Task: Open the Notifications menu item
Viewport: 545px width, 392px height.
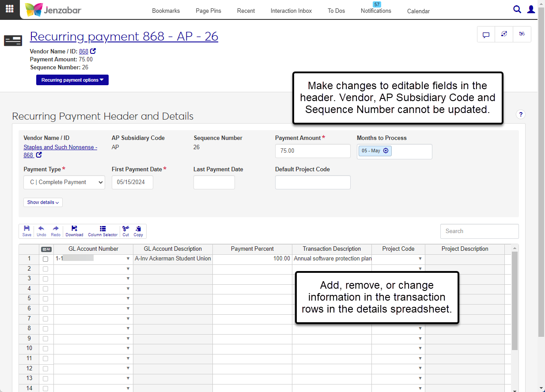Action: [376, 11]
